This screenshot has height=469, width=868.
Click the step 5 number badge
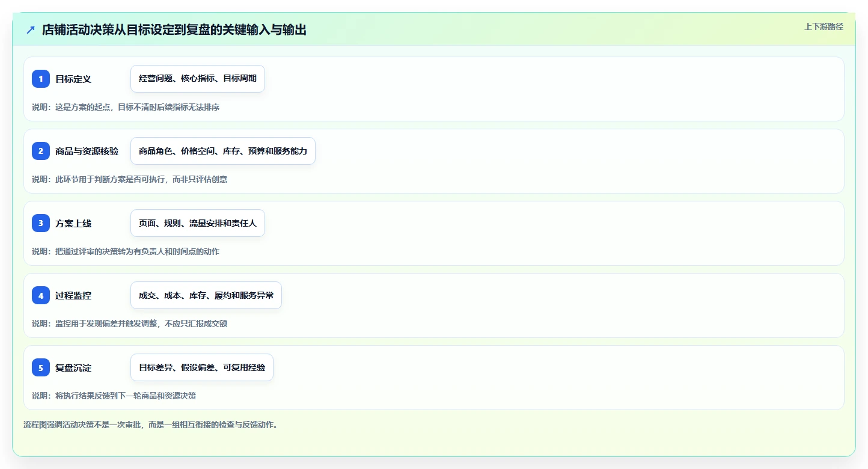tap(41, 367)
